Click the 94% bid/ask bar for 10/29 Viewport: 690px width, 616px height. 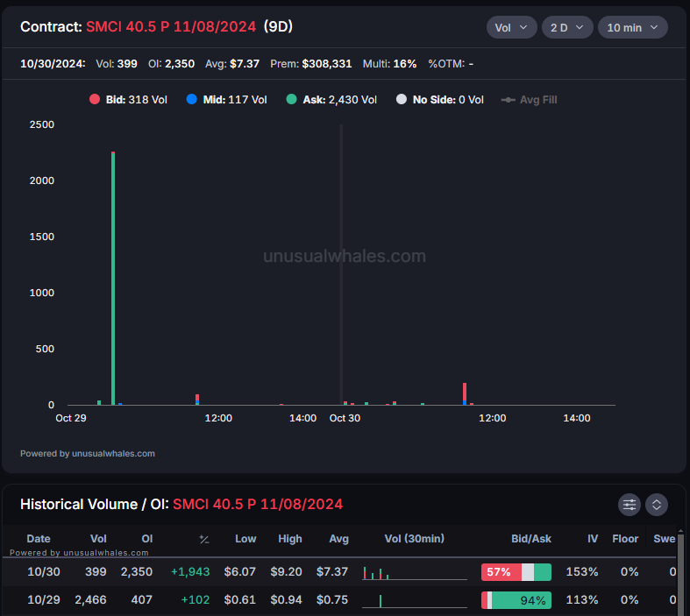(516, 600)
